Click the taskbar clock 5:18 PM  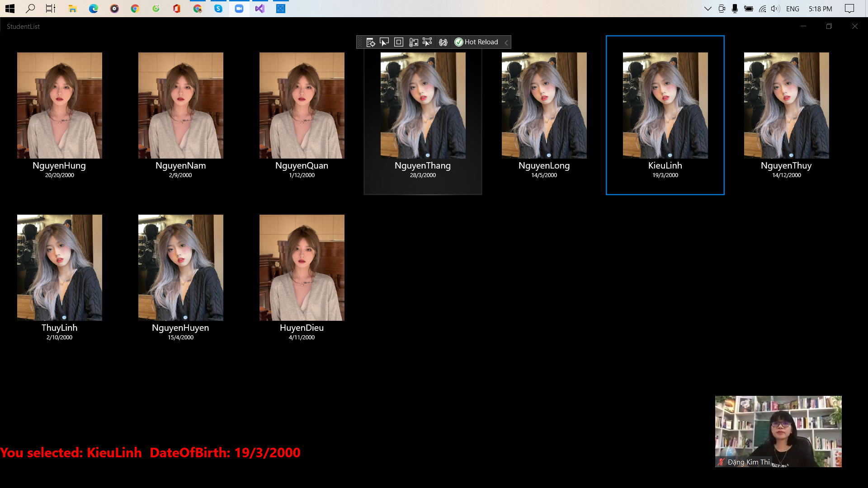[821, 9]
